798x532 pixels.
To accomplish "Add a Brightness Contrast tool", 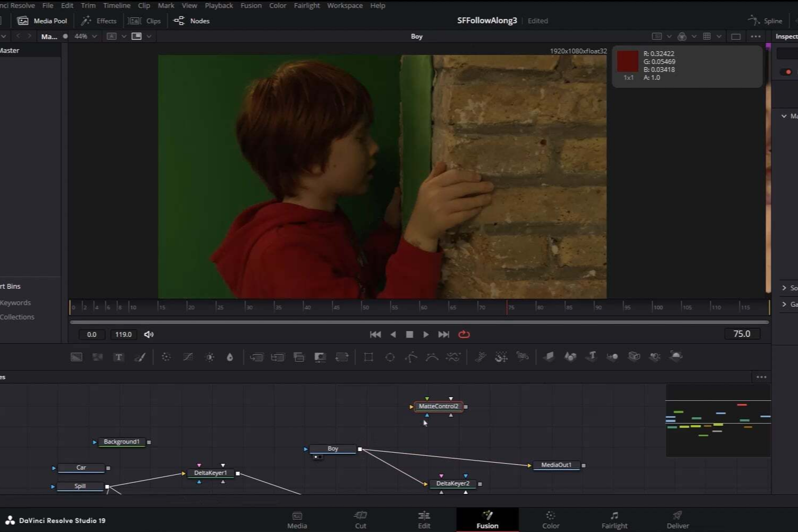I will pos(210,357).
